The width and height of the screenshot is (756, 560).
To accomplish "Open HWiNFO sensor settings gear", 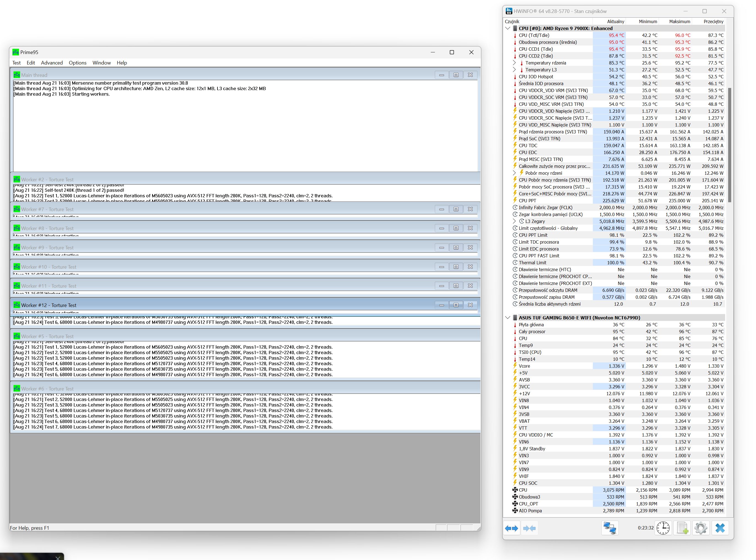I will click(700, 528).
